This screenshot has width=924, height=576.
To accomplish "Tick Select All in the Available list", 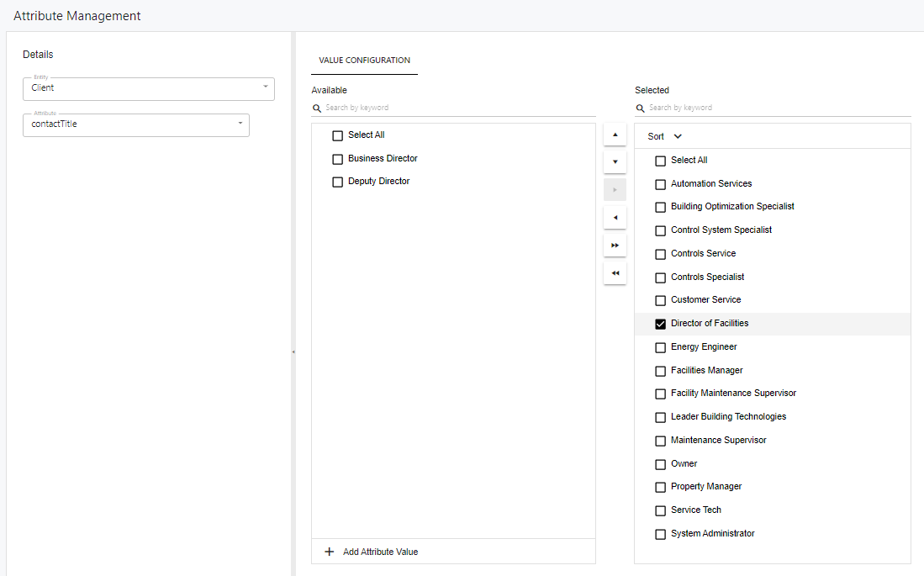I will (338, 135).
